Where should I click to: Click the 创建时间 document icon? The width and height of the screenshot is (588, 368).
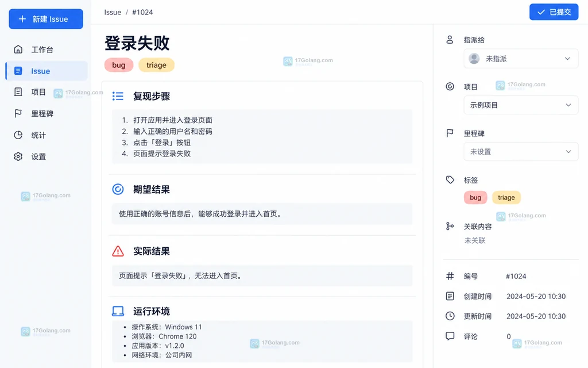click(450, 296)
